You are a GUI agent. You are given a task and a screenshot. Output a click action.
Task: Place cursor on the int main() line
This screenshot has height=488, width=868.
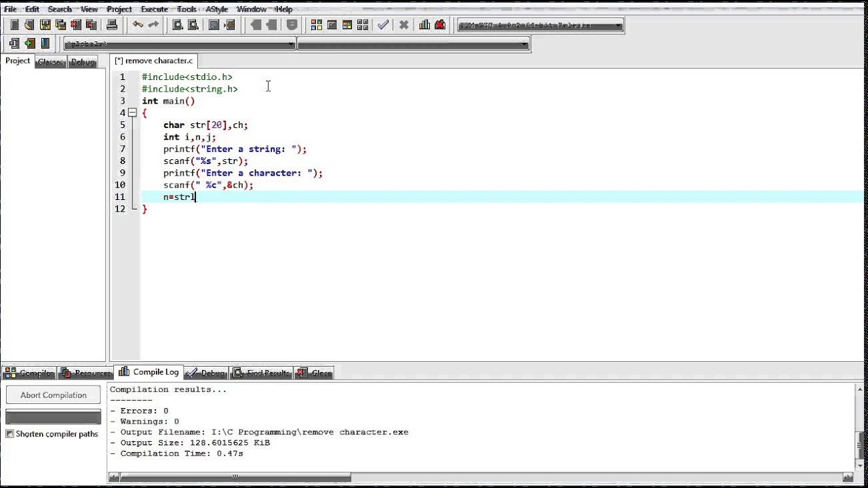pyautogui.click(x=168, y=101)
